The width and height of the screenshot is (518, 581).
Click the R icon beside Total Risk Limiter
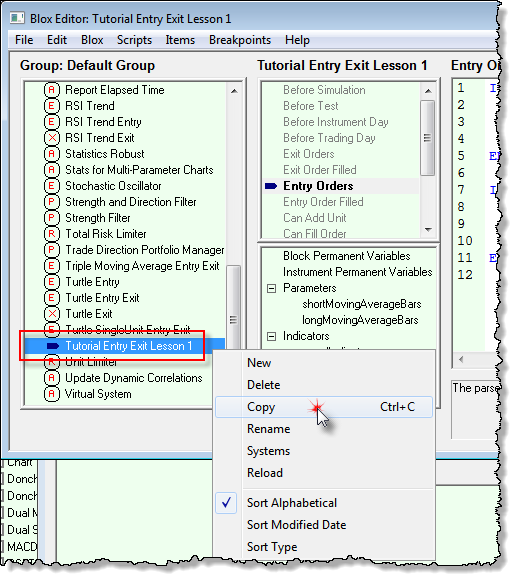coord(52,234)
